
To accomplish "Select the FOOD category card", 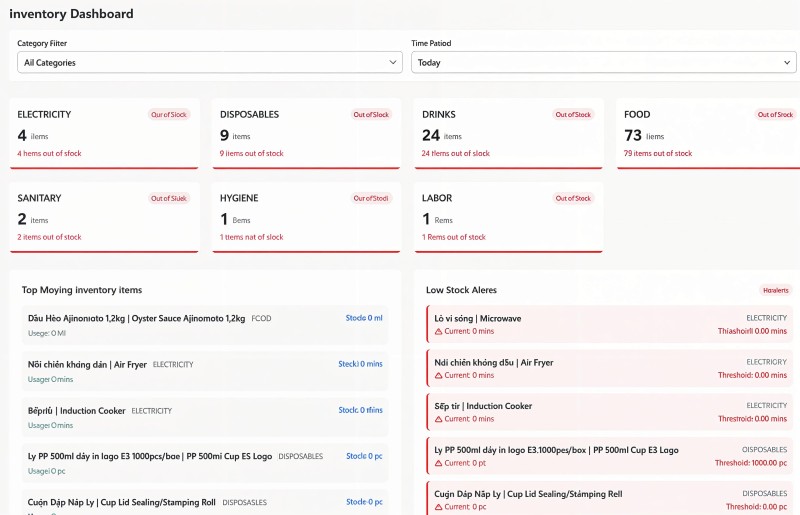I will tap(707, 133).
